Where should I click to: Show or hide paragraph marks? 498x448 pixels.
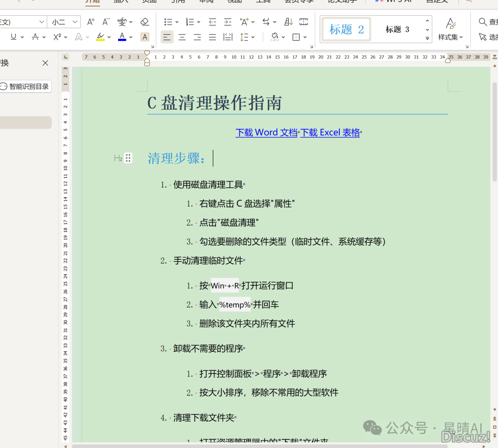(303, 22)
